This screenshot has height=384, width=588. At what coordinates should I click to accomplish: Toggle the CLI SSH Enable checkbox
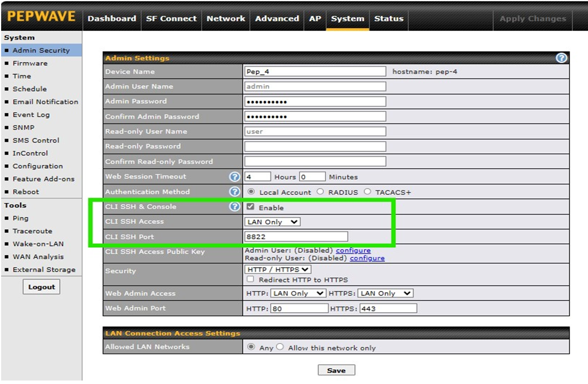[x=251, y=207]
